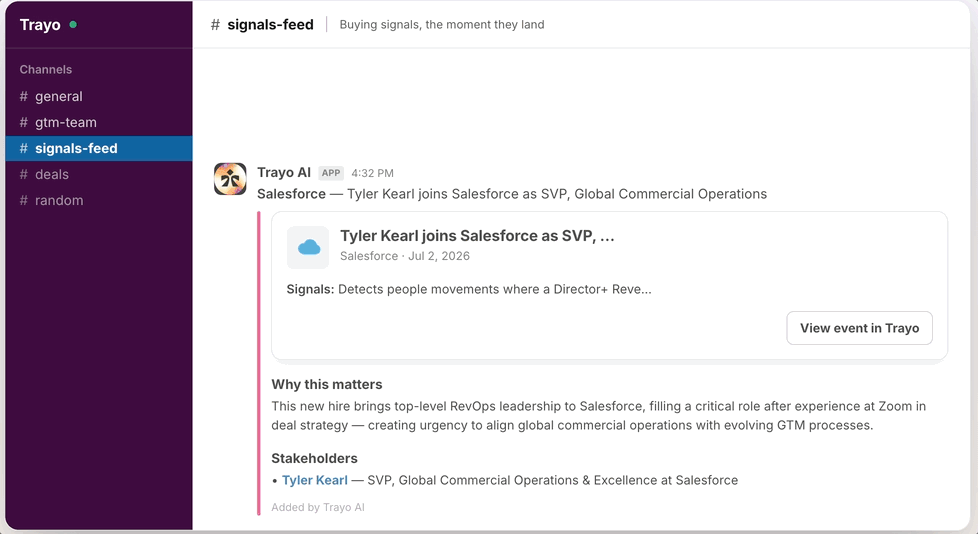Click the 4:32 PM message timestamp
This screenshot has height=534, width=978.
[x=372, y=173]
